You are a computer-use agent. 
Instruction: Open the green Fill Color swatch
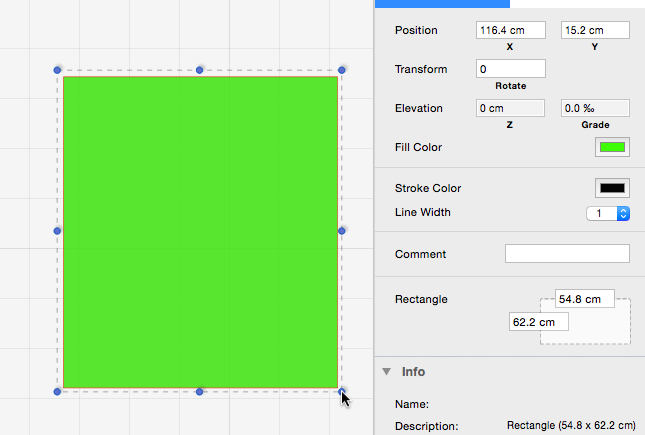click(x=612, y=147)
